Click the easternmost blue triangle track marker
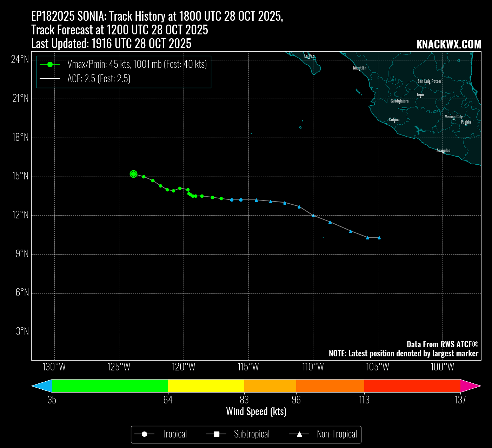The height and width of the screenshot is (448, 492). [379, 238]
